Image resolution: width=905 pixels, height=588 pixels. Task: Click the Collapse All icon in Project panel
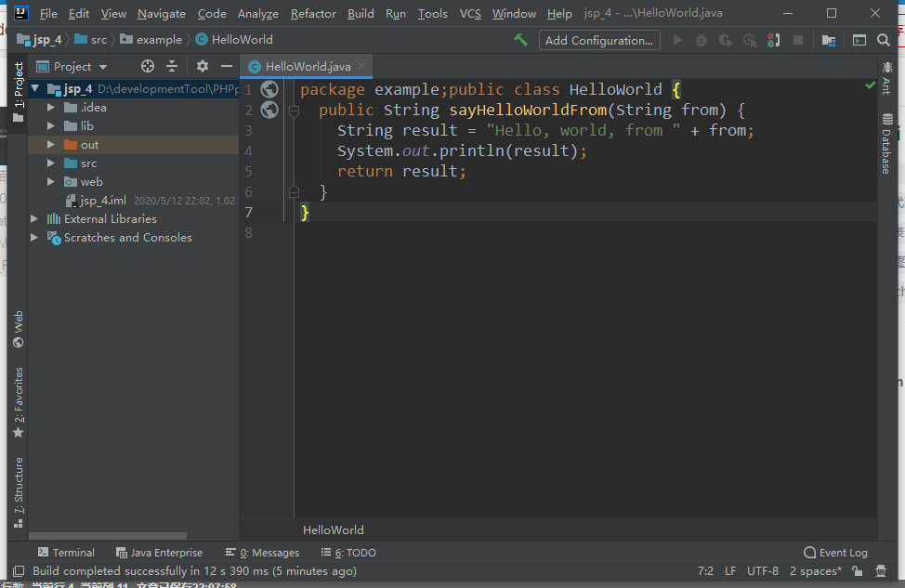172,66
